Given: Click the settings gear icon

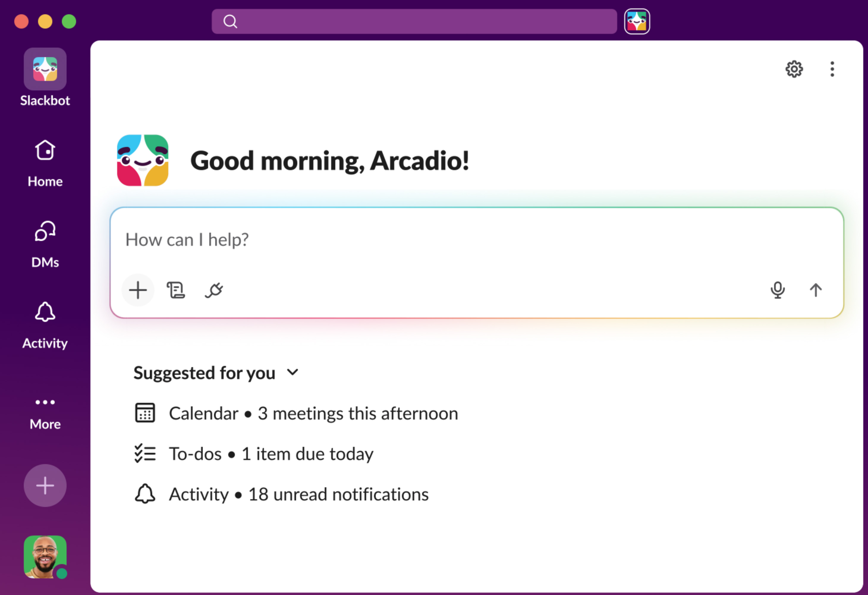Looking at the screenshot, I should [x=794, y=69].
